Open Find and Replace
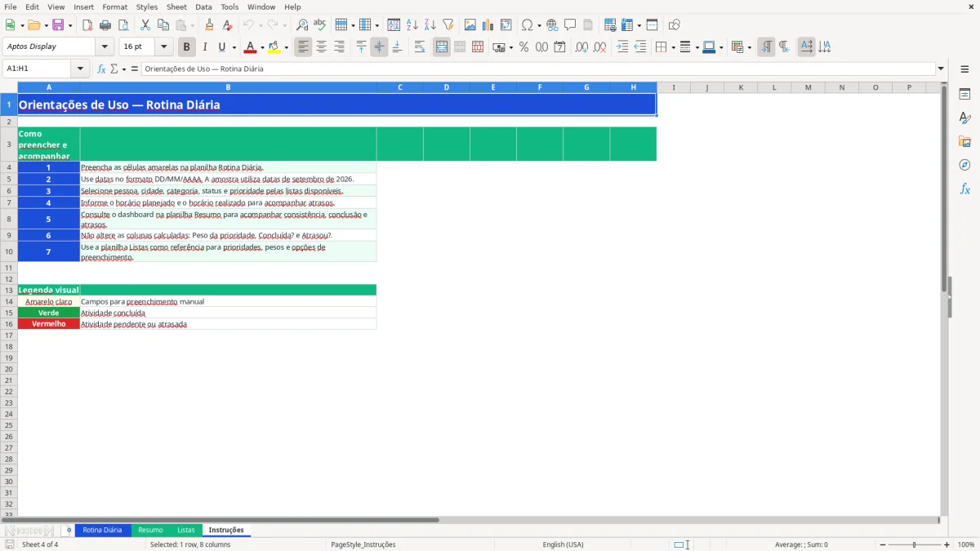Viewport: 980px width, 551px height. click(x=302, y=25)
